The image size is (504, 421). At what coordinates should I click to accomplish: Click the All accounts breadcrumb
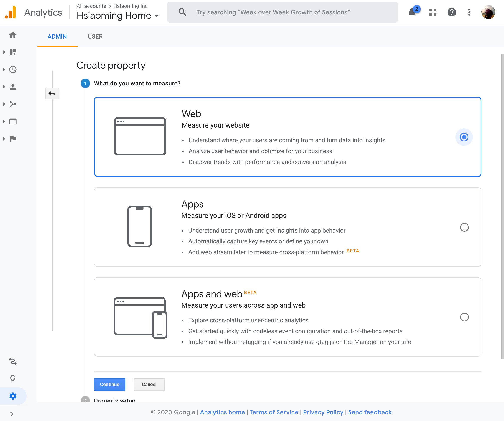click(91, 6)
